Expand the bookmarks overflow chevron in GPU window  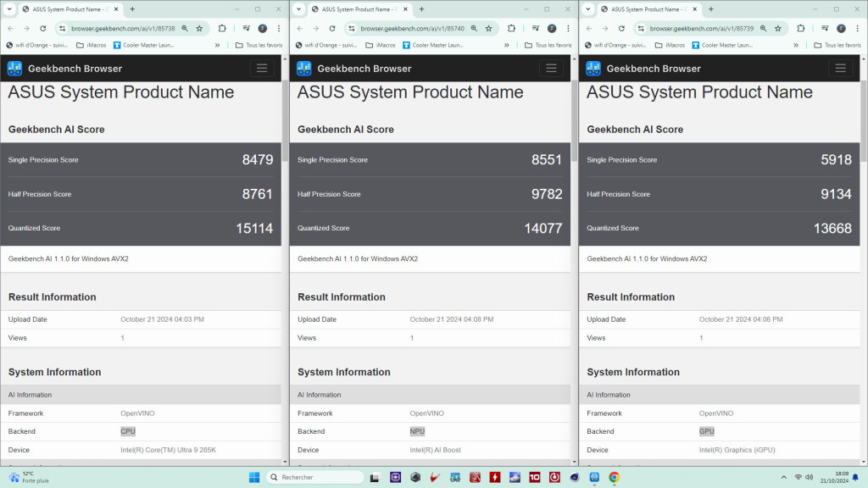click(x=796, y=46)
